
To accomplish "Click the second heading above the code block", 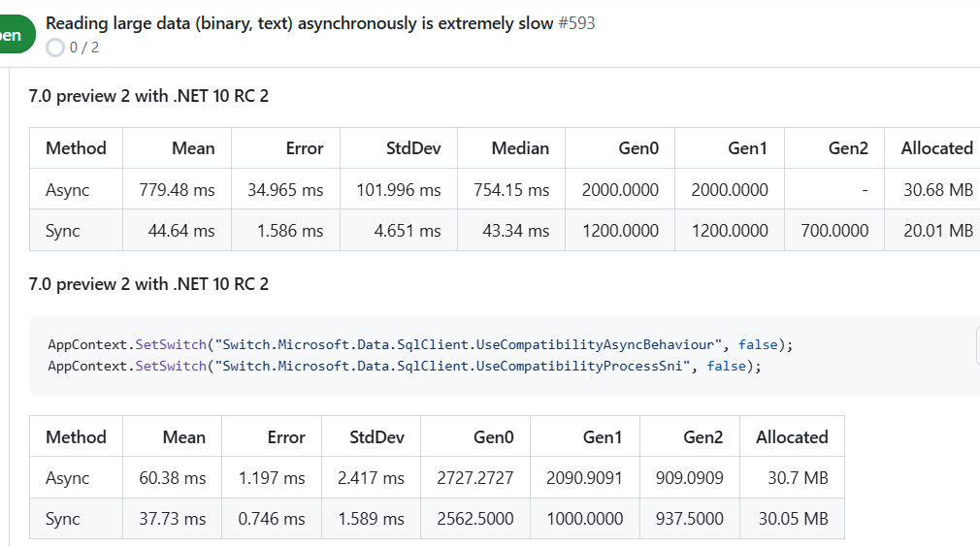I will click(148, 284).
